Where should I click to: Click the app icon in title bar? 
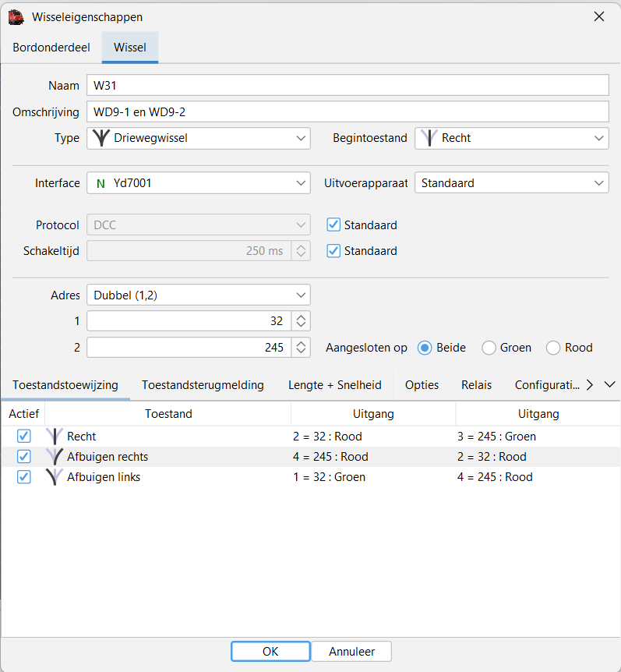click(x=16, y=16)
